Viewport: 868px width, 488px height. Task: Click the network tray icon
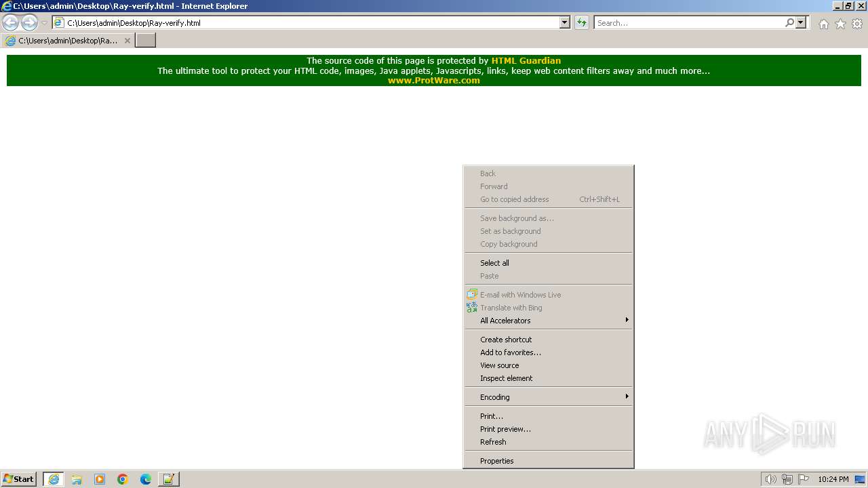pos(787,479)
